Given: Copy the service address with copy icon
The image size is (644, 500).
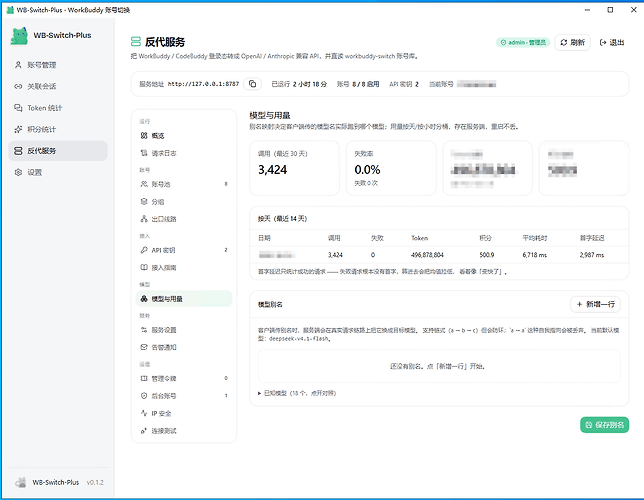Looking at the screenshot, I should tap(253, 84).
